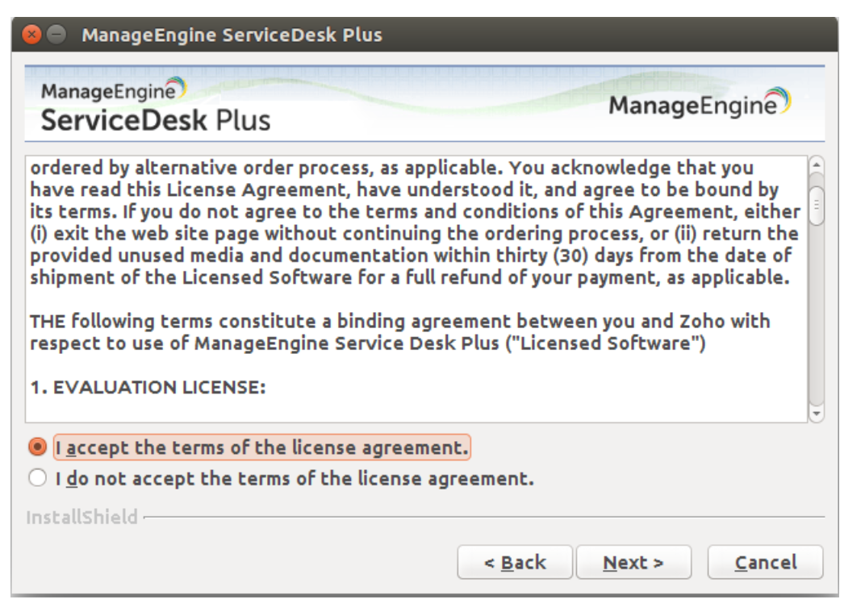Close the ServiceDesk Plus installer window
Screen dimensions: 865x616
tap(31, 35)
